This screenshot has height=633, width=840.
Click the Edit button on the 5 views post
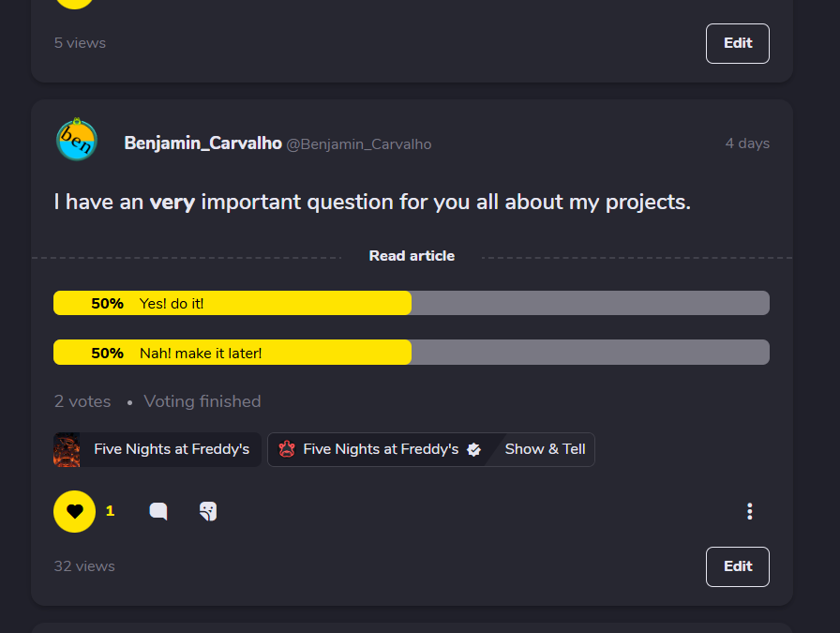click(x=737, y=43)
